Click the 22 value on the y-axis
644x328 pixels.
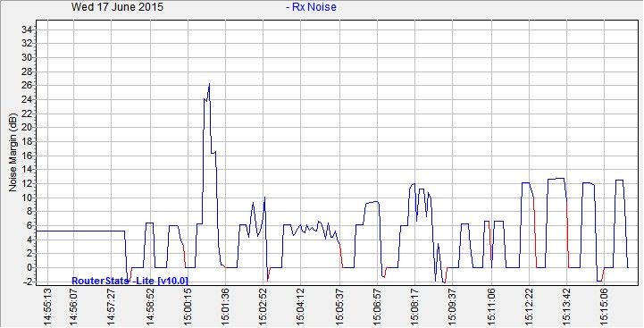pyautogui.click(x=27, y=114)
